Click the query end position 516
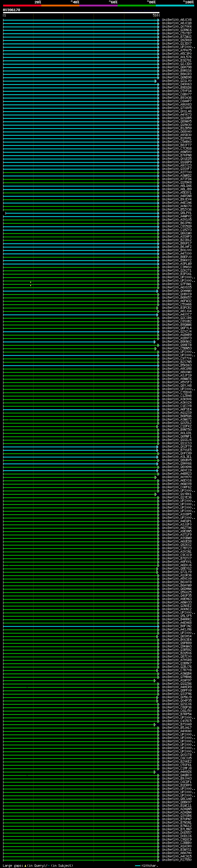The width and height of the screenshot is (197, 868). (155, 15)
